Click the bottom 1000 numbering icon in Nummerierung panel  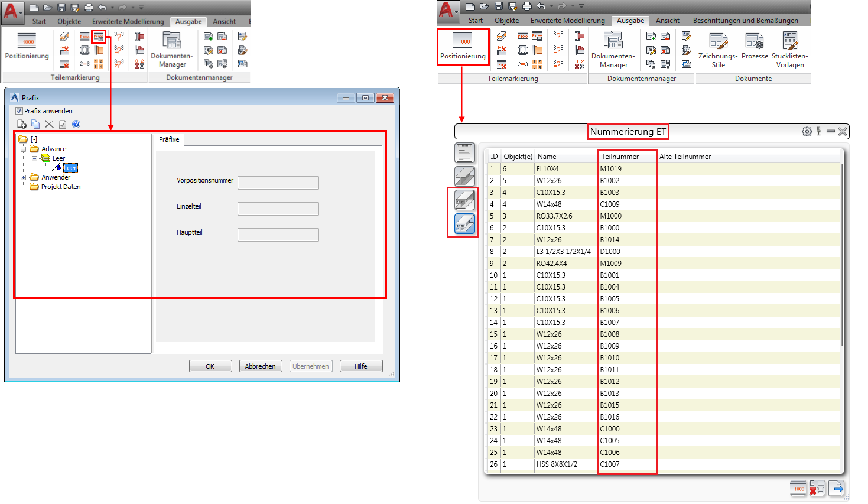pos(798,488)
